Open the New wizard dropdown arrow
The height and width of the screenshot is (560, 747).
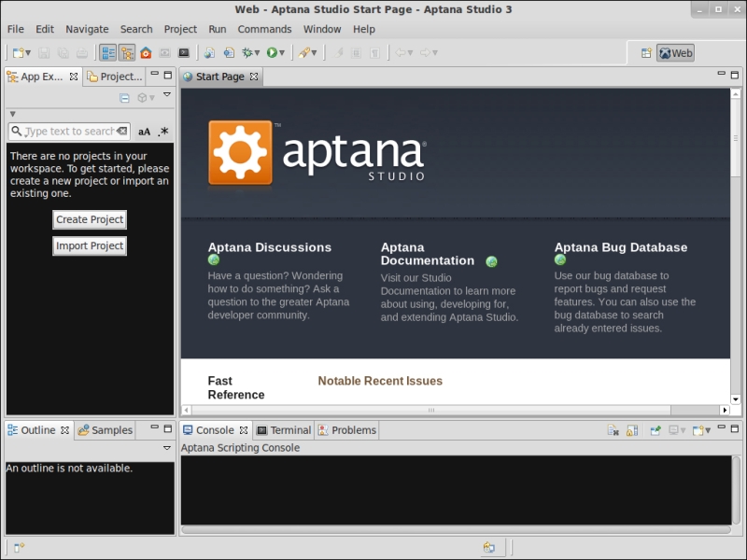[28, 53]
